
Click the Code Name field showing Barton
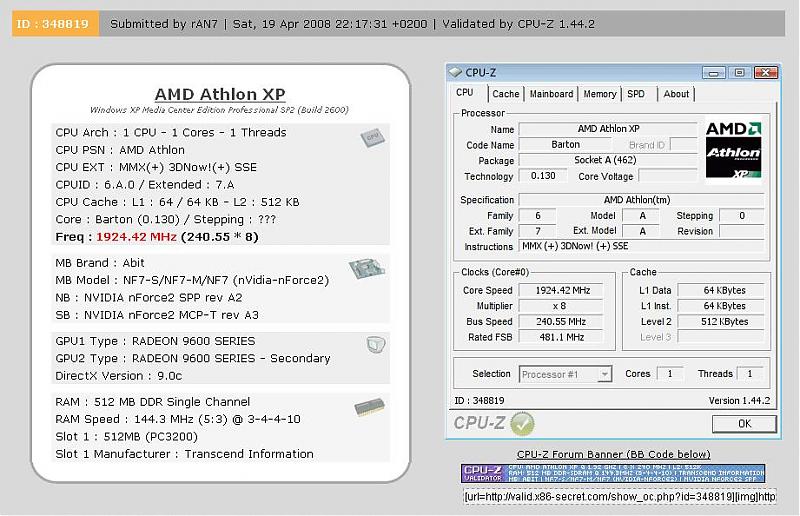coord(565,145)
